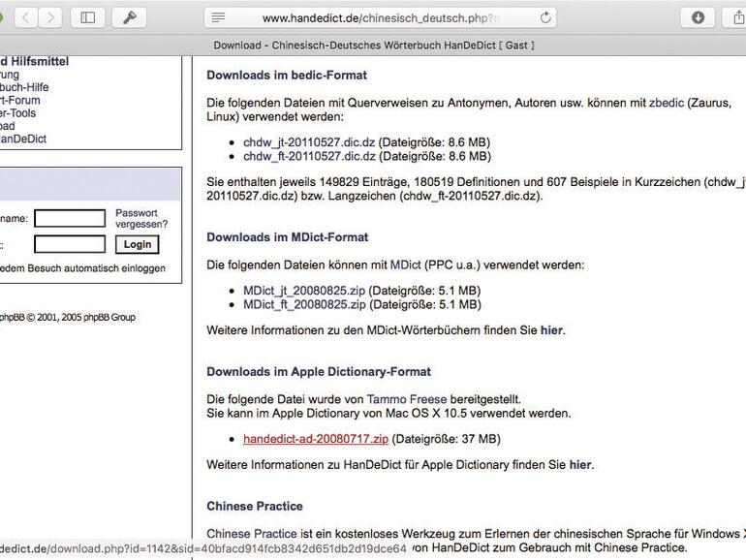
Task: Open the zbedic link
Action: [667, 103]
